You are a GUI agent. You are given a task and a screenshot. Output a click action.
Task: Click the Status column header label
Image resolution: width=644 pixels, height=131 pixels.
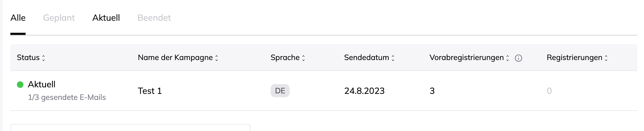click(28, 58)
